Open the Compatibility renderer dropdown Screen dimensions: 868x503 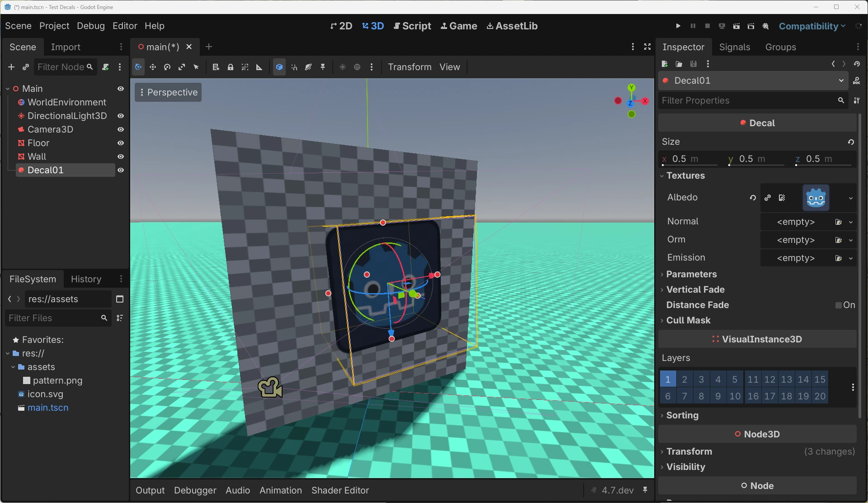click(x=812, y=26)
